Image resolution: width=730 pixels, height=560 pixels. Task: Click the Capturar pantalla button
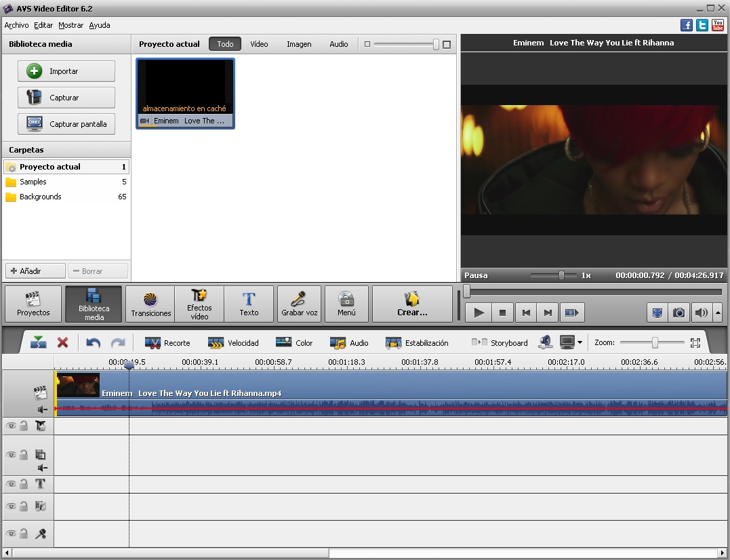pos(66,124)
